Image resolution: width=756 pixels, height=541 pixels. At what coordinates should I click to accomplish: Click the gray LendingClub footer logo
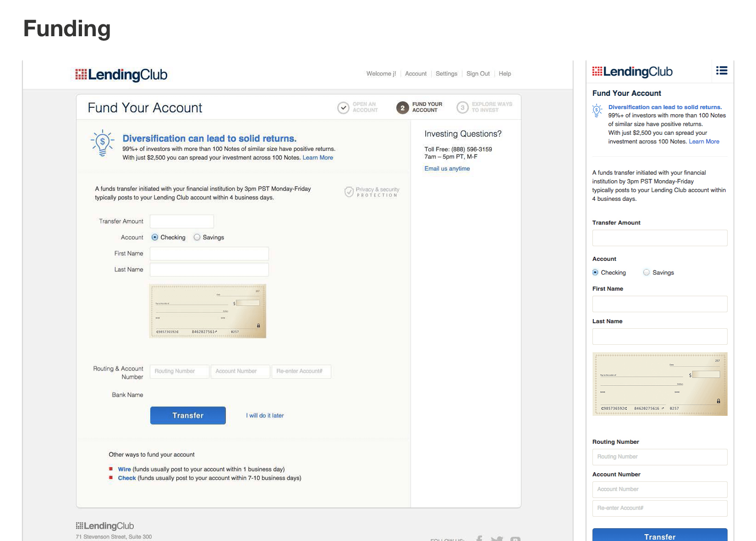[x=105, y=526]
